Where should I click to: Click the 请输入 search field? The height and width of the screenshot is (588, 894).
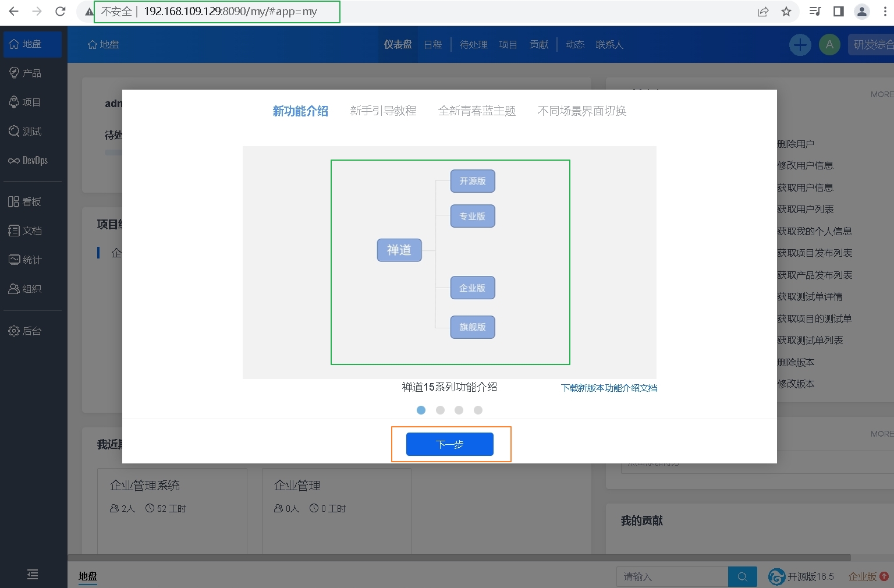click(672, 576)
